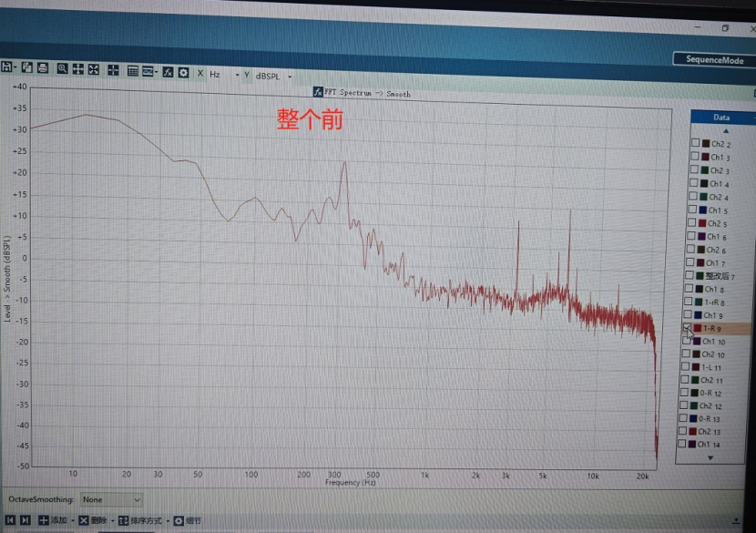
Task: Expand the 添加 dropdown arrow
Action: click(73, 521)
